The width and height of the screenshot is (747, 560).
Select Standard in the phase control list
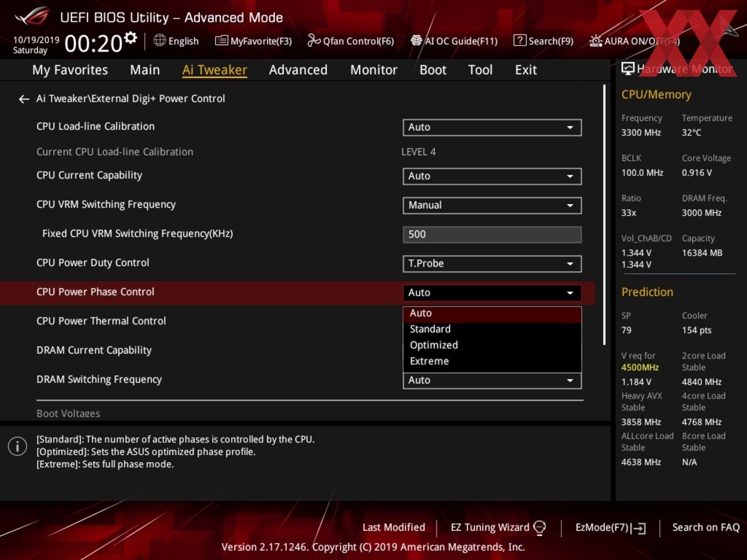[492, 329]
